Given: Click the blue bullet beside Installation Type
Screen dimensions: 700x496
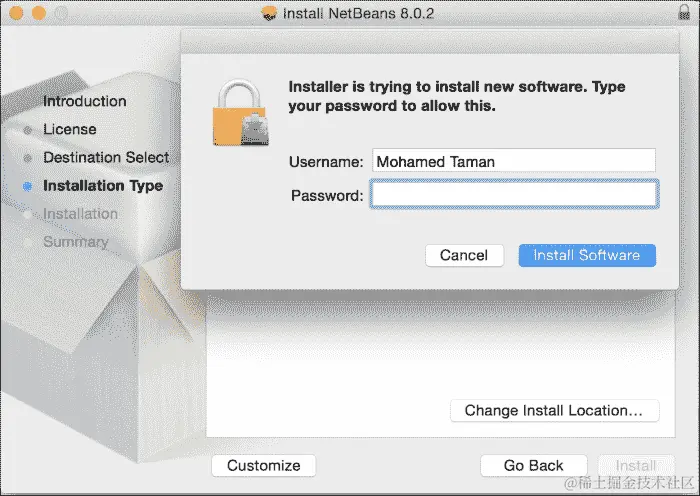Looking at the screenshot, I should [28, 187].
